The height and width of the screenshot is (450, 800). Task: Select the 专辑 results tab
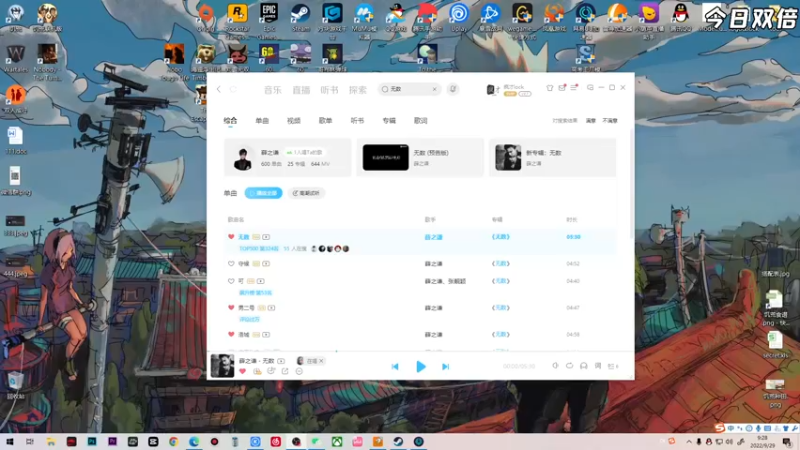pyautogui.click(x=389, y=120)
